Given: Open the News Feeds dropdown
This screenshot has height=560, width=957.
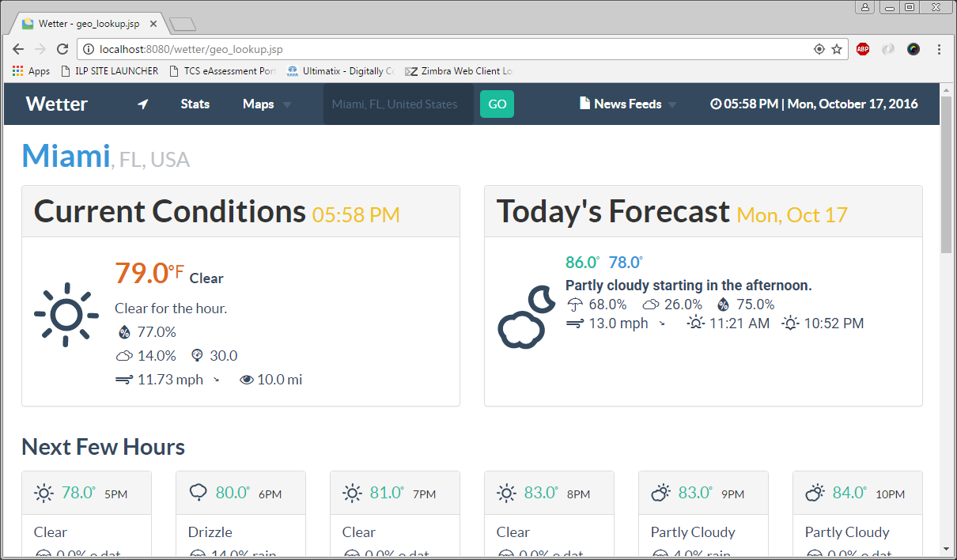Looking at the screenshot, I should coord(627,104).
